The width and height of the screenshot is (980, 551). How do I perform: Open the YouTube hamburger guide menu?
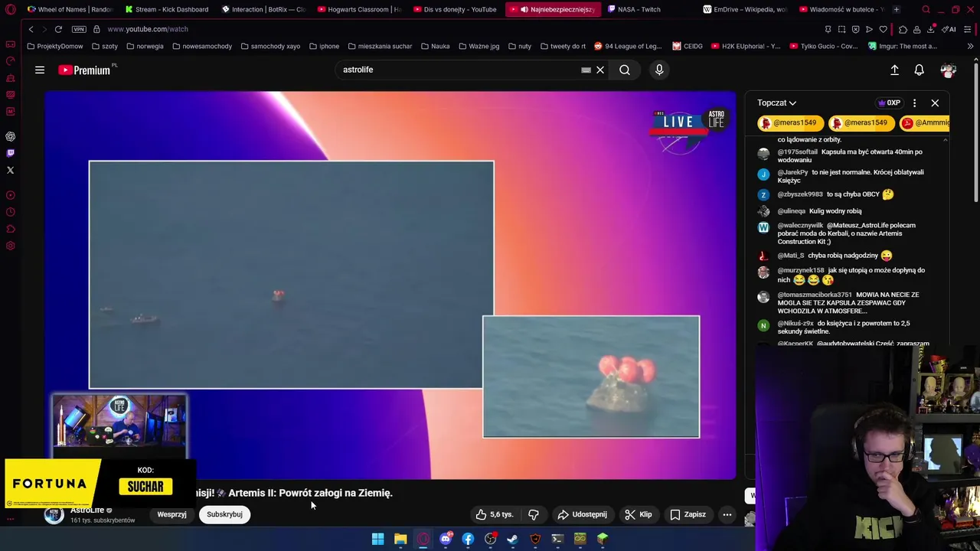[40, 70]
